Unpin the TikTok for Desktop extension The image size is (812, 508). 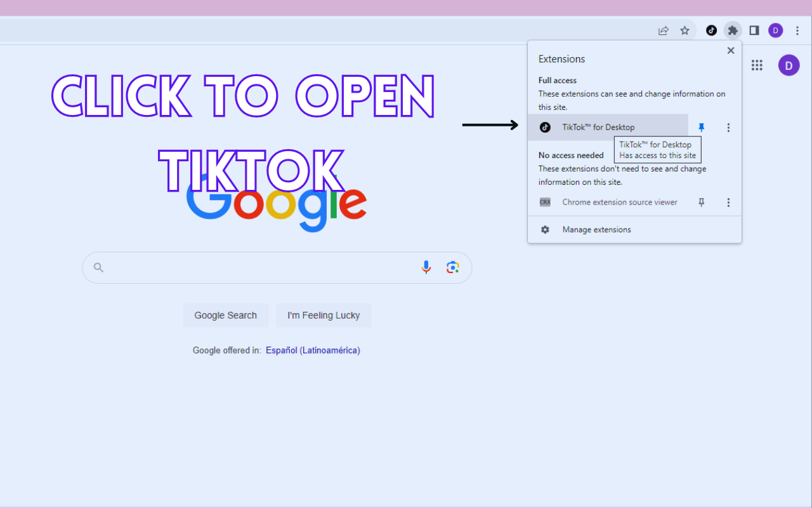[x=701, y=127]
